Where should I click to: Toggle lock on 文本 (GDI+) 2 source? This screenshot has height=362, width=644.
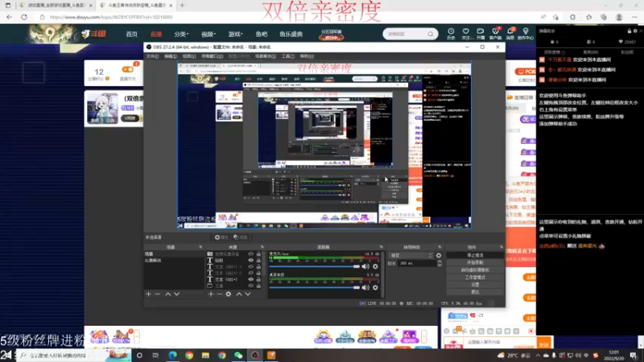[258, 273]
